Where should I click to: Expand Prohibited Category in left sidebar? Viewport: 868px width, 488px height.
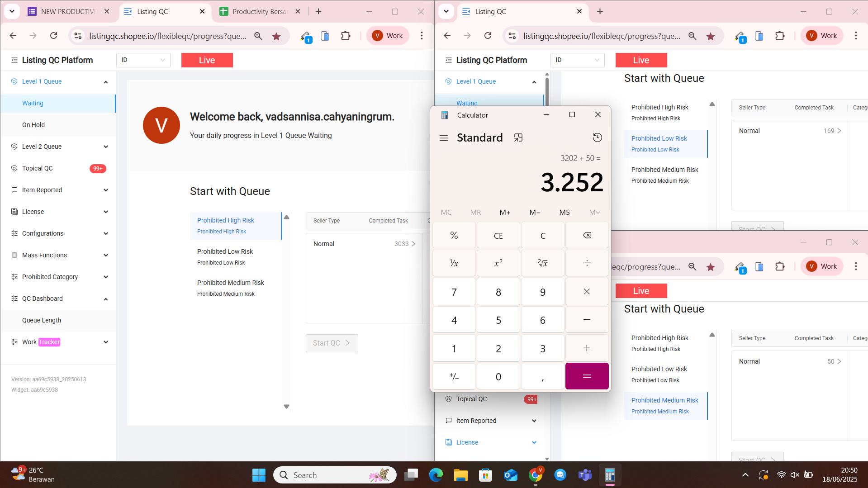tap(106, 277)
